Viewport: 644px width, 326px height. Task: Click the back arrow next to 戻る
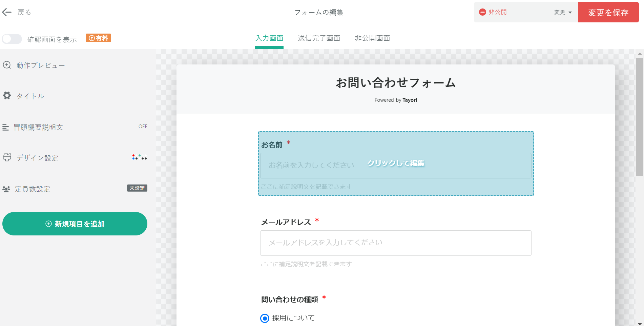pyautogui.click(x=6, y=12)
